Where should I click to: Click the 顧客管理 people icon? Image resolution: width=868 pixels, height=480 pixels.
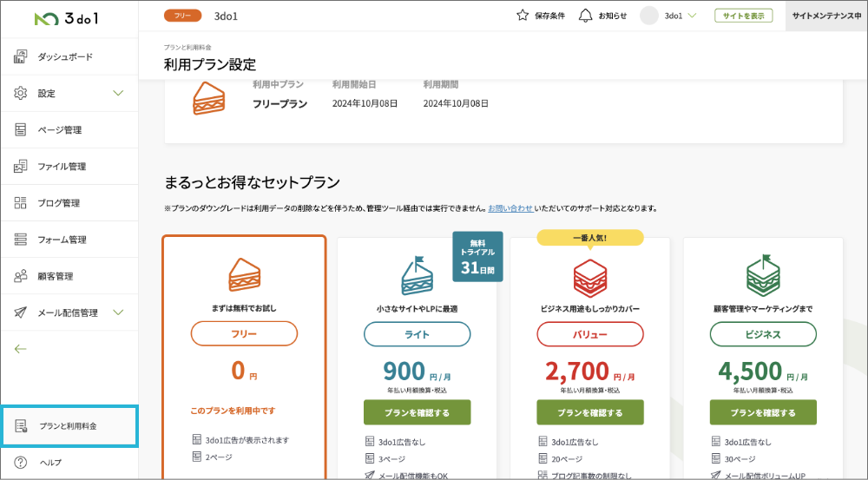[x=21, y=276]
